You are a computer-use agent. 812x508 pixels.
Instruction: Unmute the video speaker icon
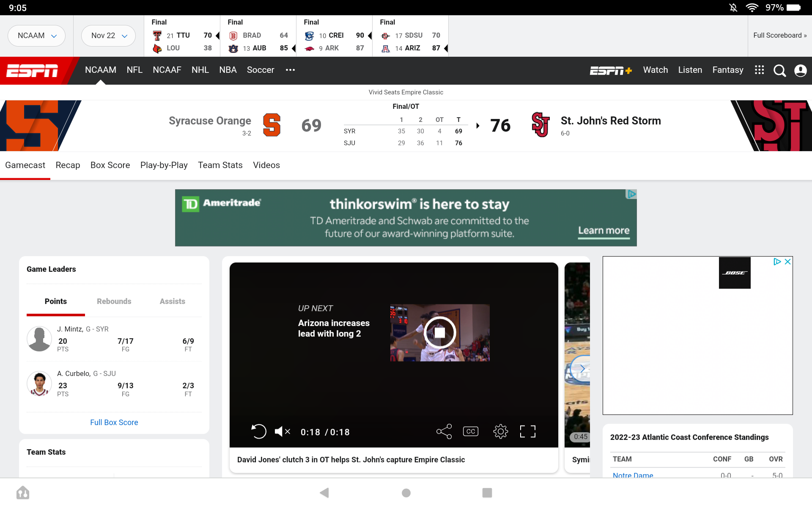[x=282, y=431]
